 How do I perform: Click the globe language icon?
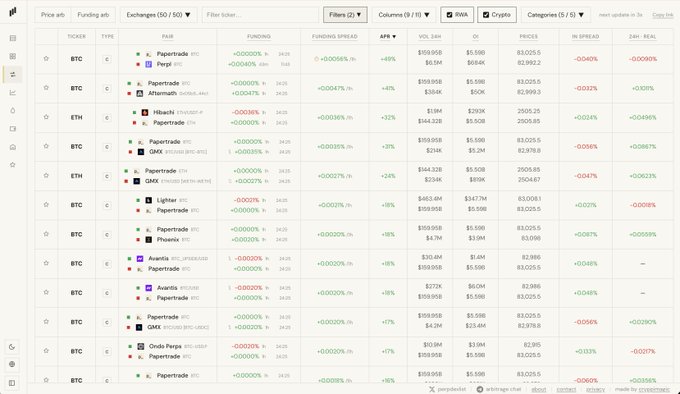click(12, 364)
